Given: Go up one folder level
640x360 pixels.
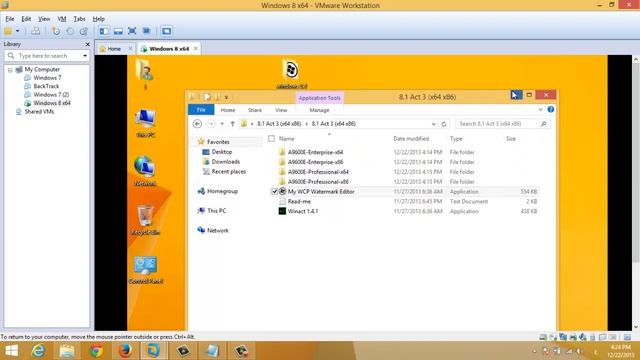Looking at the screenshot, I should 233,124.
